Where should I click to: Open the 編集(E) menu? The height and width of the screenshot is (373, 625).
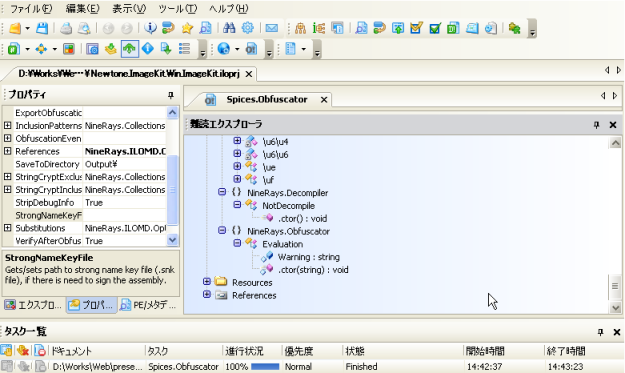(83, 8)
